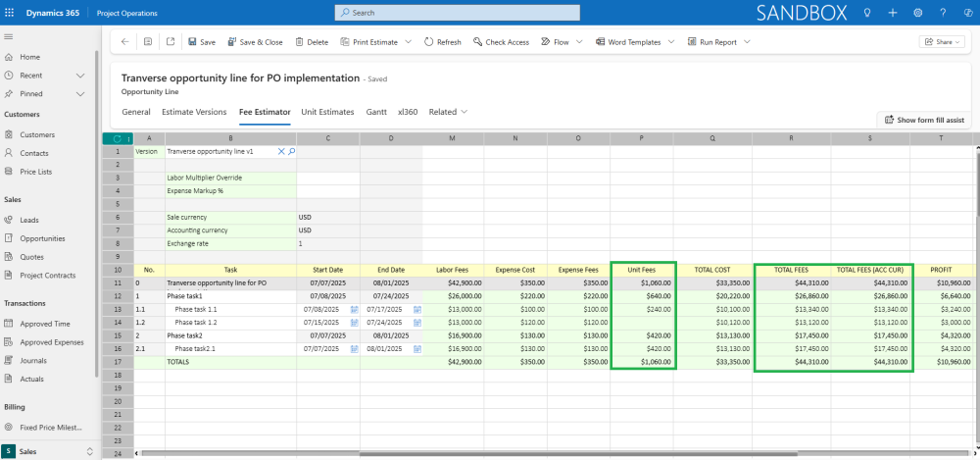Collapse the site map hamburger menu
This screenshot has width=980, height=460.
coord(9,37)
